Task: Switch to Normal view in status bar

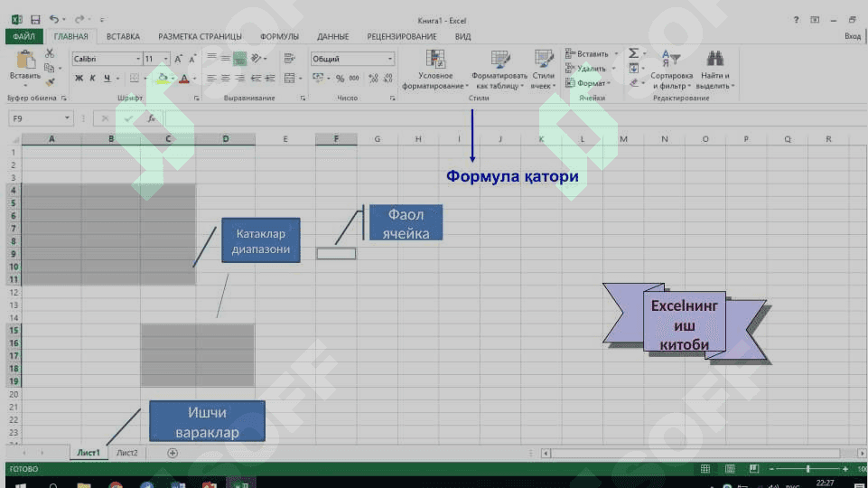Action: click(705, 469)
